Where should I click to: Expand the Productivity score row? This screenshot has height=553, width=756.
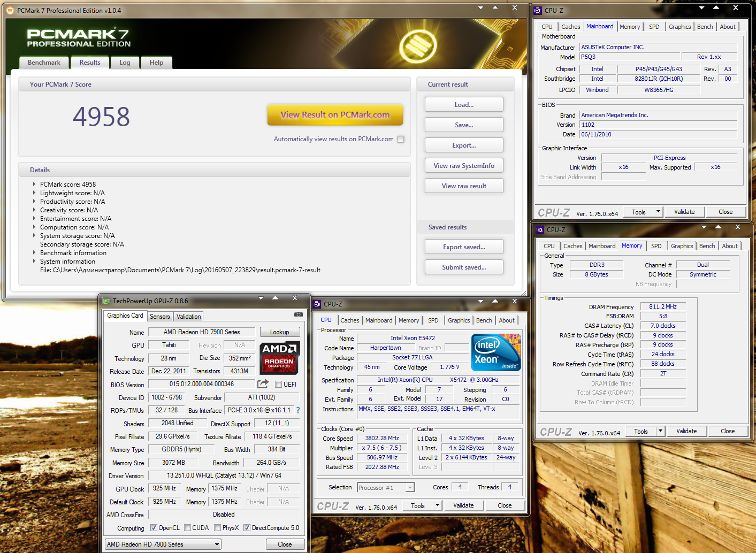[x=34, y=201]
